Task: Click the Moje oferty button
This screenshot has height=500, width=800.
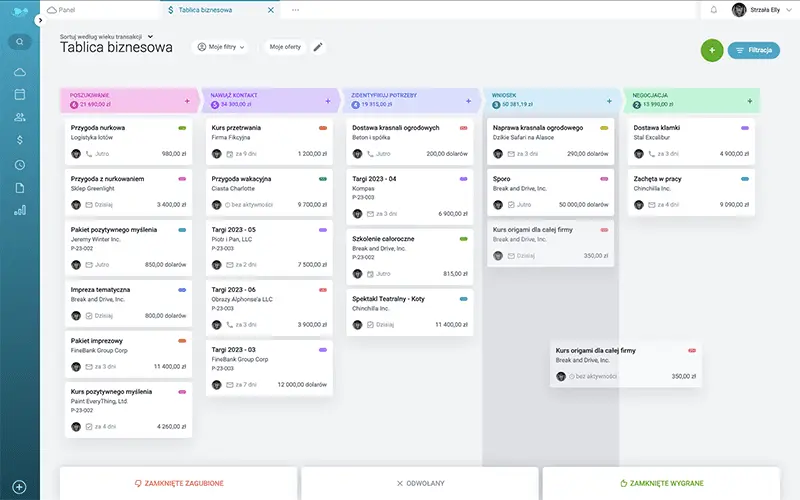Action: tap(285, 47)
